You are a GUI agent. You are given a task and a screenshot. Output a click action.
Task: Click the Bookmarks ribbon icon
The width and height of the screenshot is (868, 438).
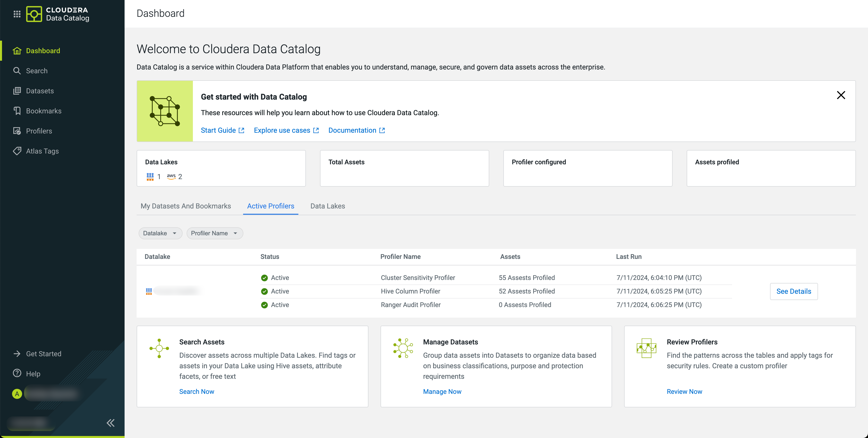point(17,111)
